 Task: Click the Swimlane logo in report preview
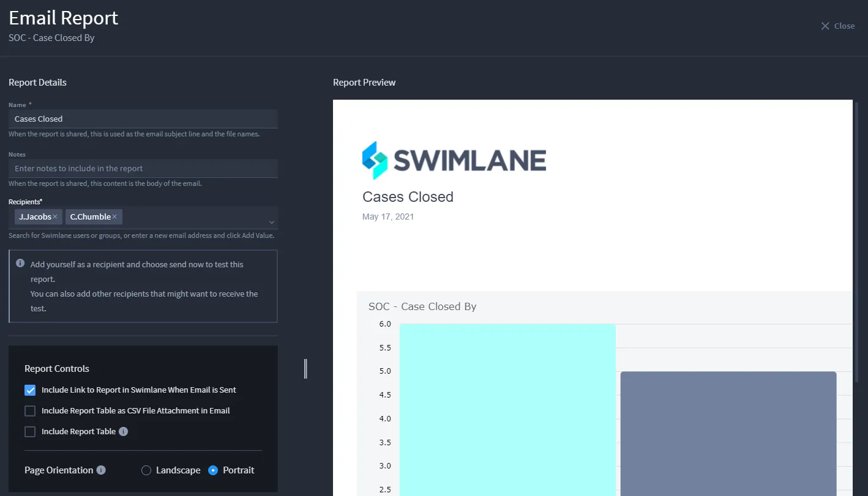click(454, 160)
